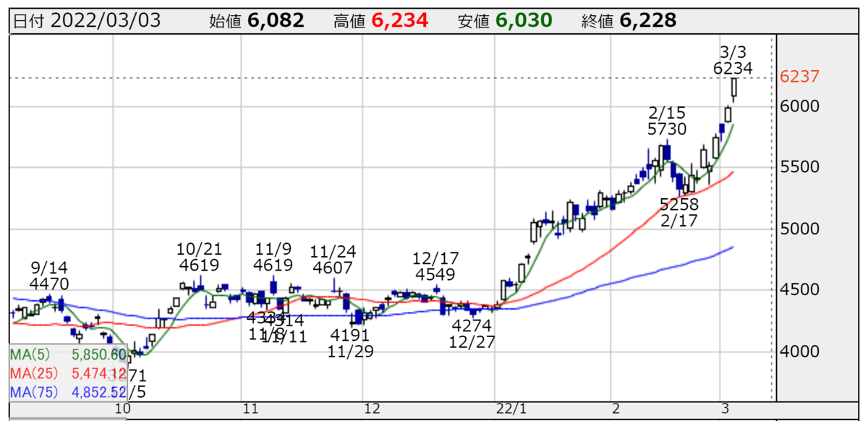The image size is (868, 421).
Task: Click the 4191 11/29 low annotation
Action: [x=350, y=344]
